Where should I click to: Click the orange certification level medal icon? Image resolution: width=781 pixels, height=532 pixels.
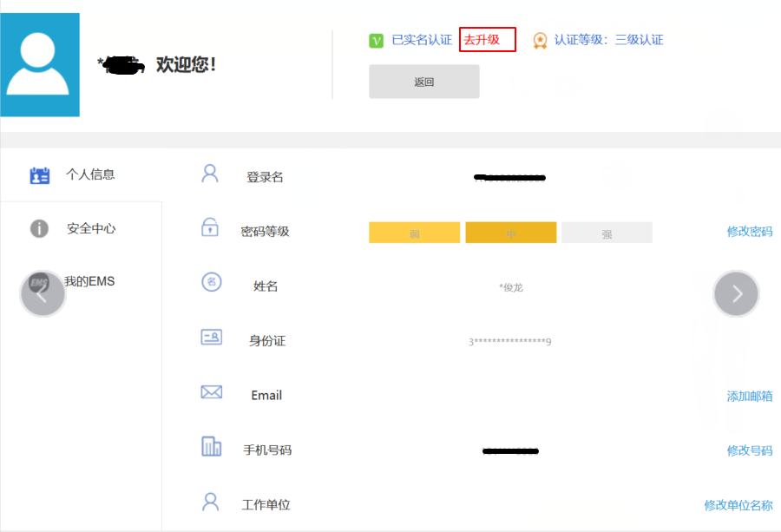[x=540, y=40]
